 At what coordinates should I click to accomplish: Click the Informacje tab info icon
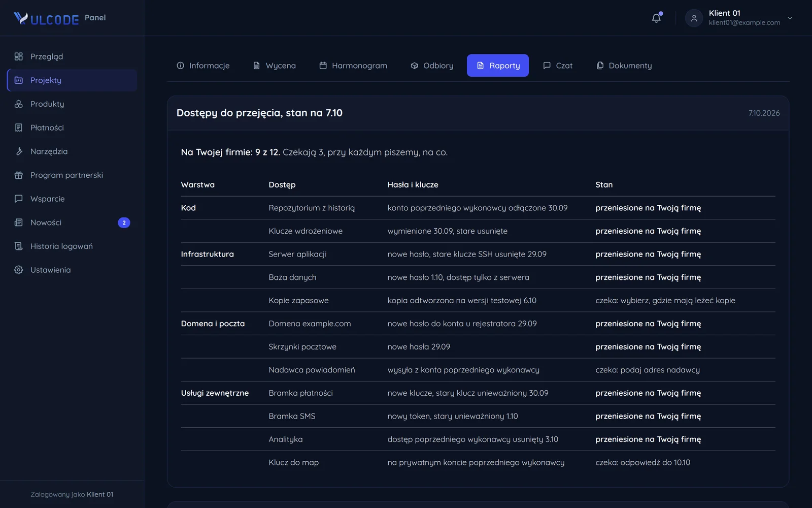coord(180,66)
